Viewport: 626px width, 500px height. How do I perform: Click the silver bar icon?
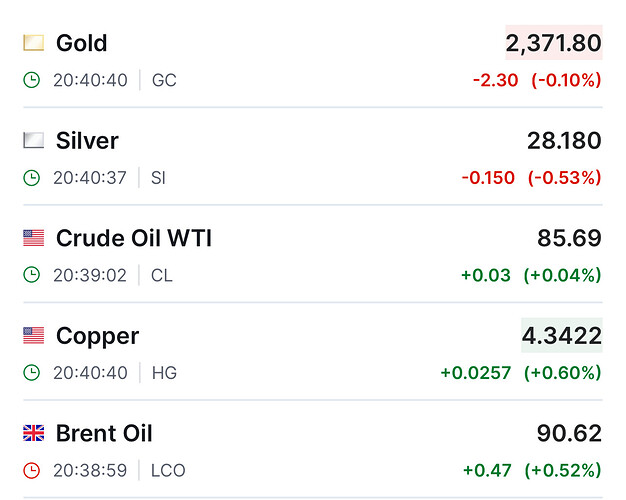[x=34, y=140]
